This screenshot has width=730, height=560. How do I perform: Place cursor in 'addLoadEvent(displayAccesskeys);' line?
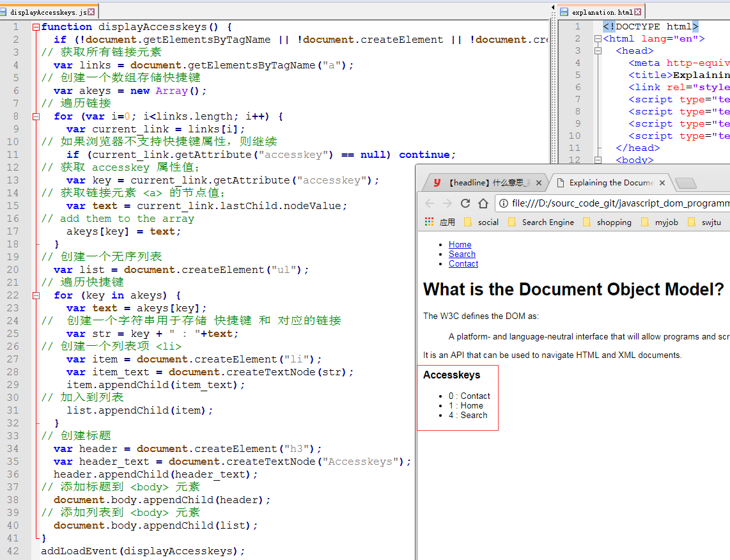(x=143, y=551)
